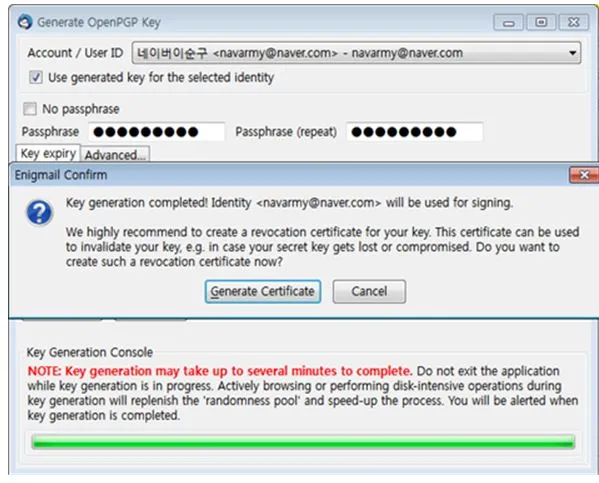The height and width of the screenshot is (483, 599).
Task: Close the Generate OpenPGP Key window
Action: [x=573, y=22]
